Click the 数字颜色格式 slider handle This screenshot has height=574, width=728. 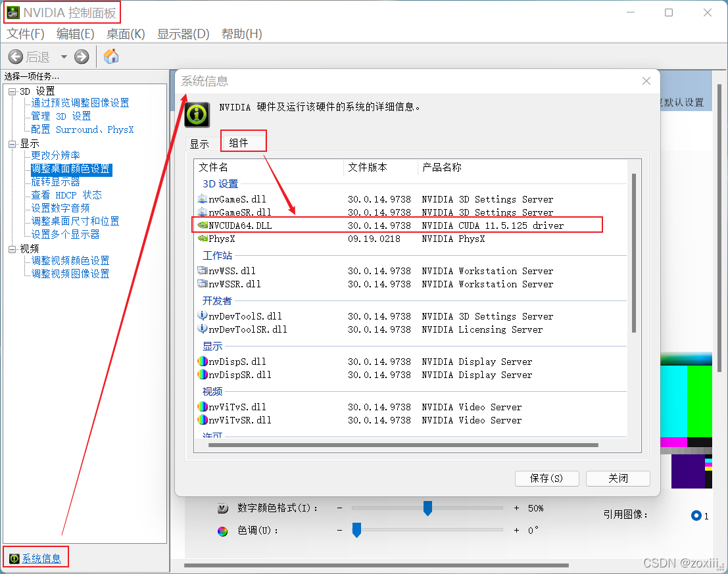tap(427, 508)
